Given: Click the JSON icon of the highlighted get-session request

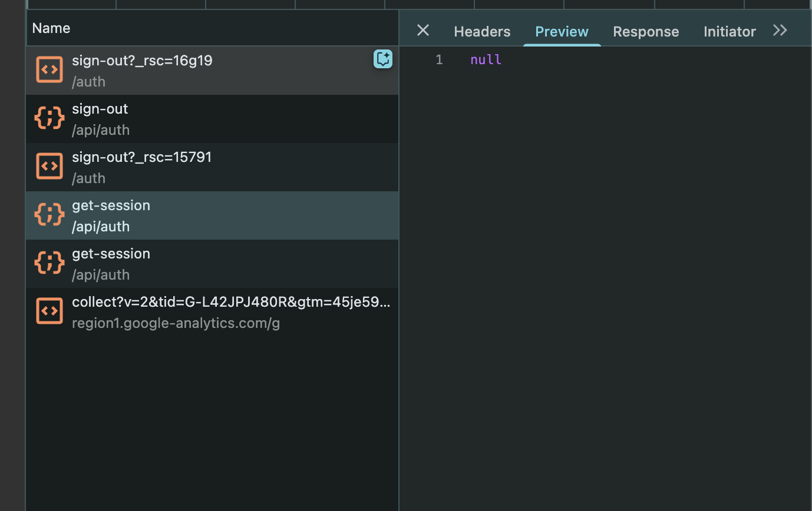Looking at the screenshot, I should click(x=49, y=215).
